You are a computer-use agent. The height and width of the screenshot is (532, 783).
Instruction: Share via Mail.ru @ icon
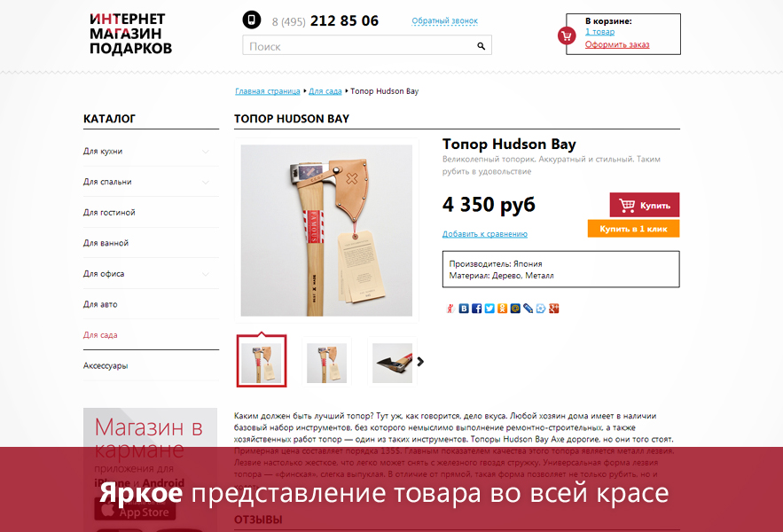pos(515,309)
